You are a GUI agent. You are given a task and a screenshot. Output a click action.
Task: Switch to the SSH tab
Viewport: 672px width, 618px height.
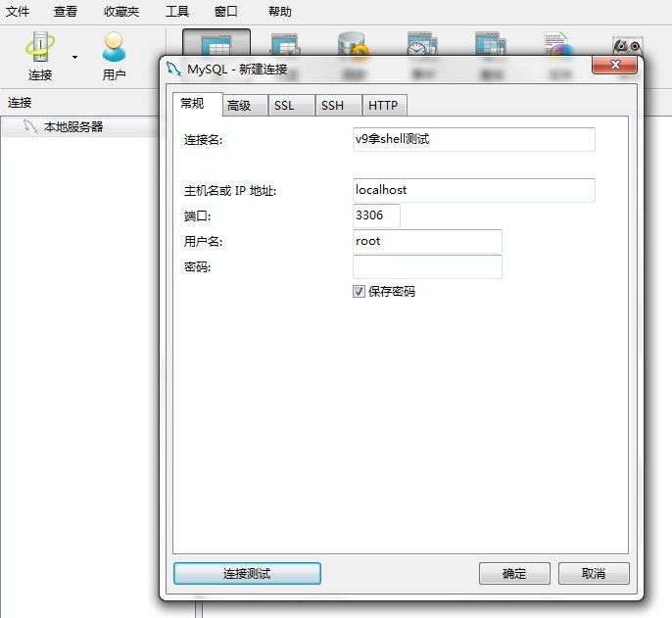point(339,106)
